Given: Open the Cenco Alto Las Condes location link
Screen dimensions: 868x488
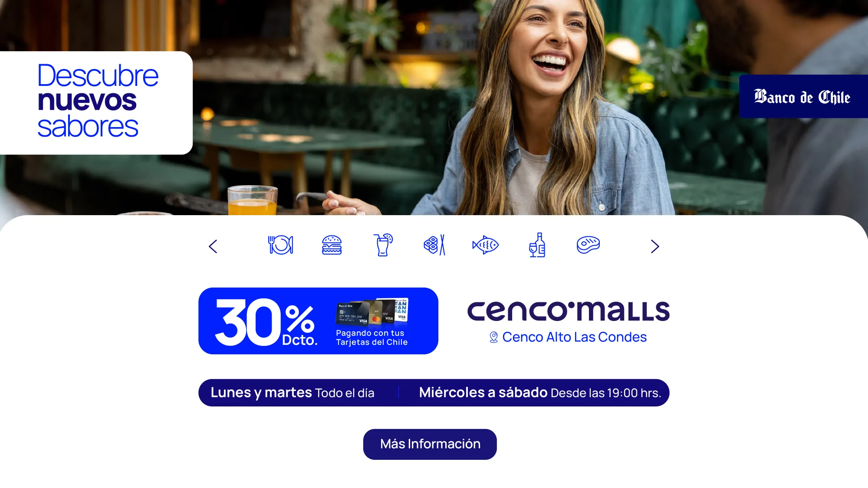Looking at the screenshot, I should coord(574,337).
